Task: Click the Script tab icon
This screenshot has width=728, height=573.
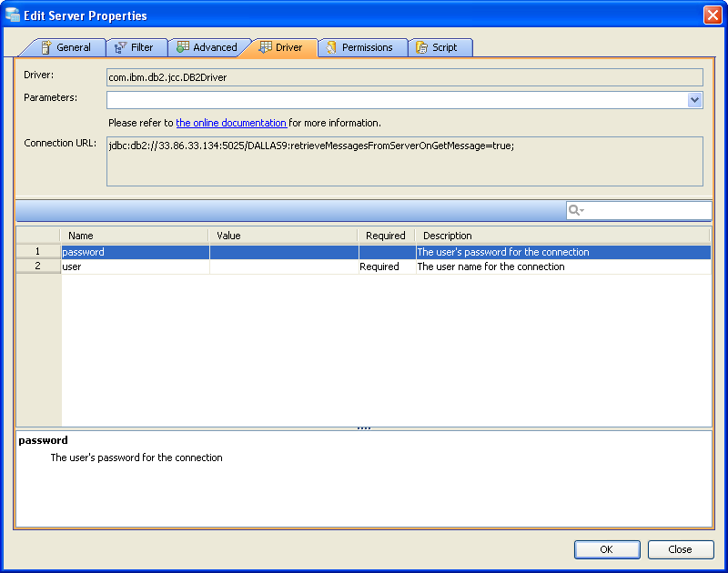Action: (x=421, y=47)
